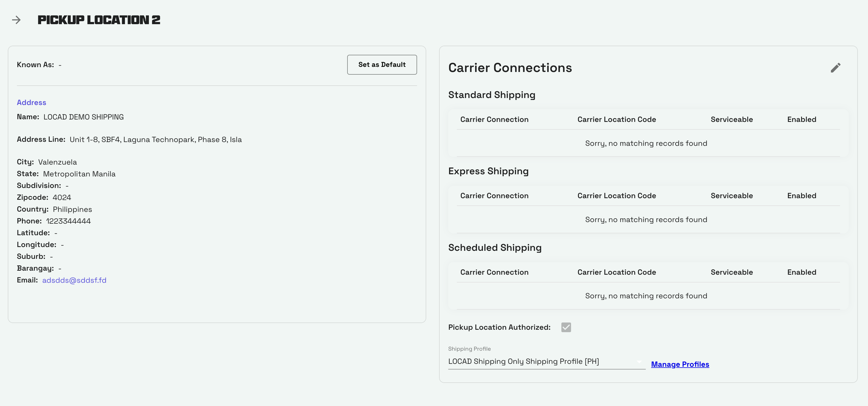Click the pencil edit icon for Carrier Connections
Screen dimensions: 868x406
tap(835, 68)
